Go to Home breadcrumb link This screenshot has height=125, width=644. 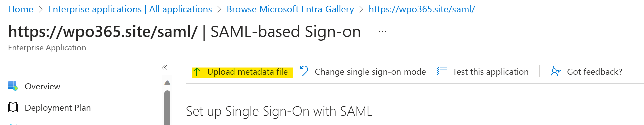pyautogui.click(x=20, y=9)
